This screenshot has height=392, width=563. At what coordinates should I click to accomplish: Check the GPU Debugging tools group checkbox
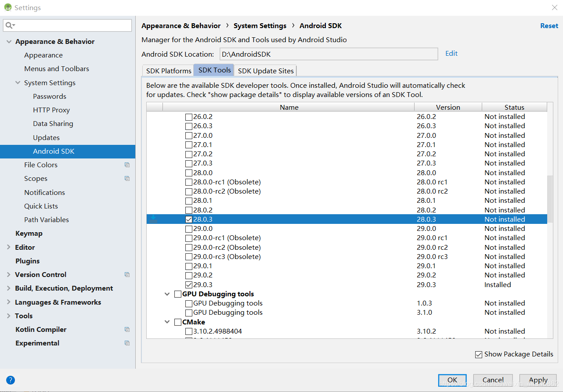tap(178, 294)
